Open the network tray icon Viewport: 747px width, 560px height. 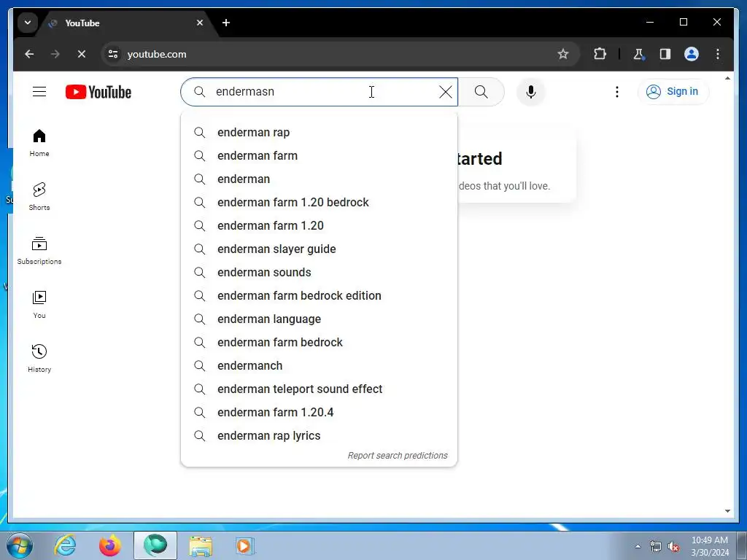[x=656, y=547]
